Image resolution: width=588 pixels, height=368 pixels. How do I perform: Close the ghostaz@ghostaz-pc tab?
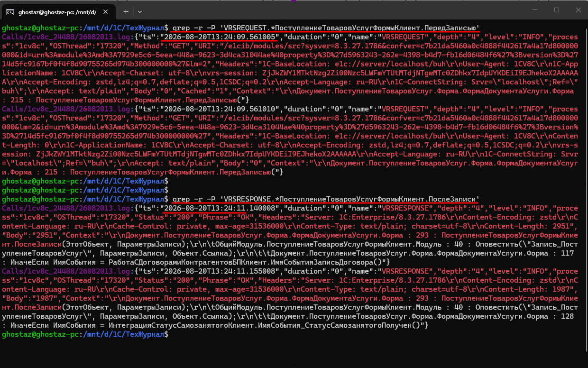[x=105, y=11]
